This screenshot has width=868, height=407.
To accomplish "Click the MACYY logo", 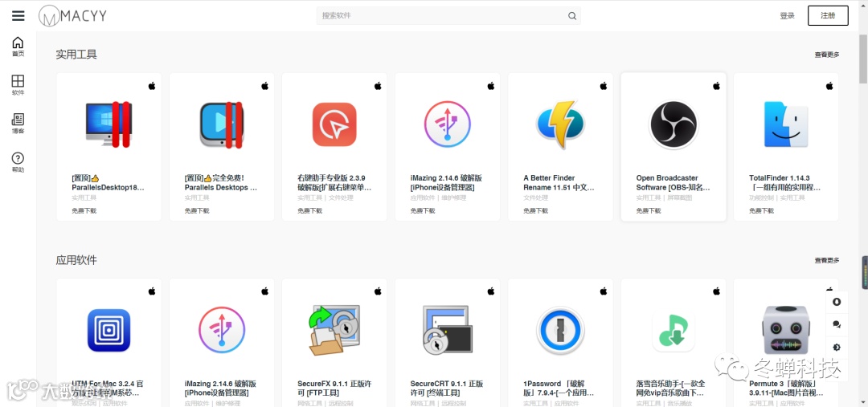I will click(72, 16).
